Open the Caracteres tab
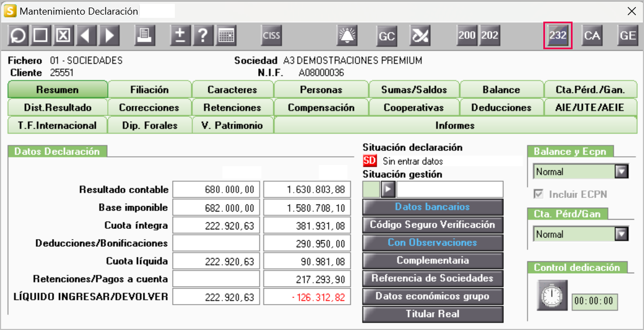This screenshot has width=644, height=330. point(233,89)
